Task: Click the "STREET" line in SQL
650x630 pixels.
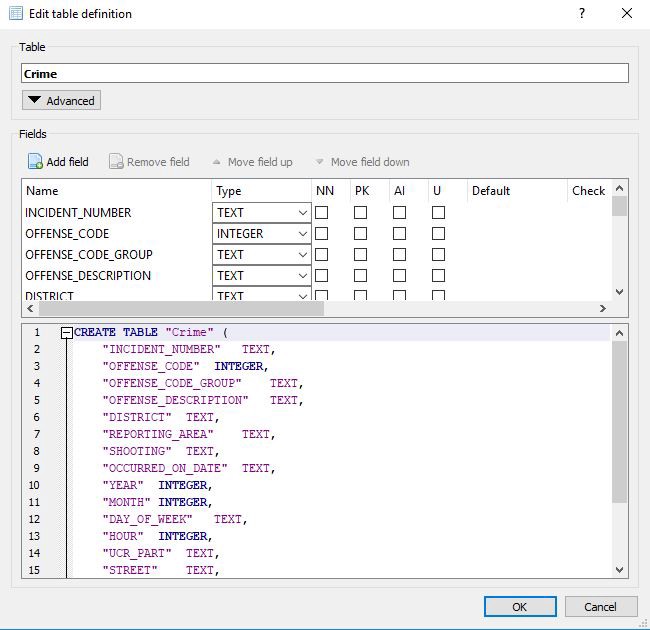Action: click(161, 570)
